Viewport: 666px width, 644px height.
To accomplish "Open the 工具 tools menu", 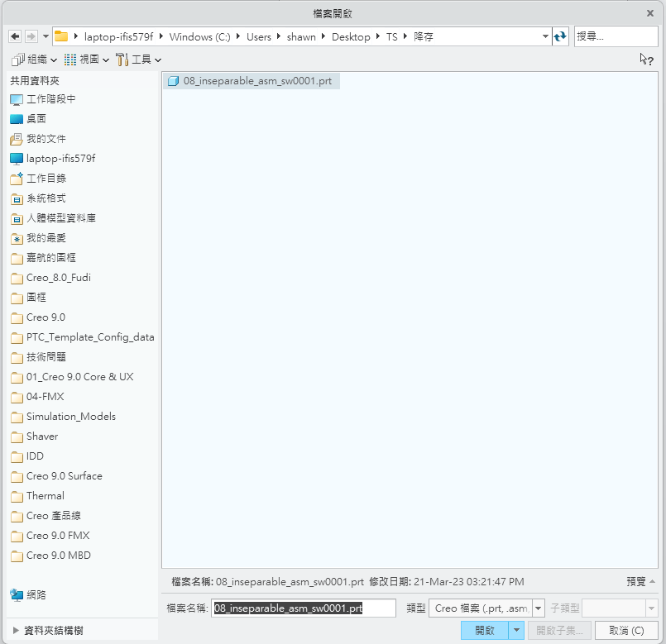I will [x=139, y=60].
